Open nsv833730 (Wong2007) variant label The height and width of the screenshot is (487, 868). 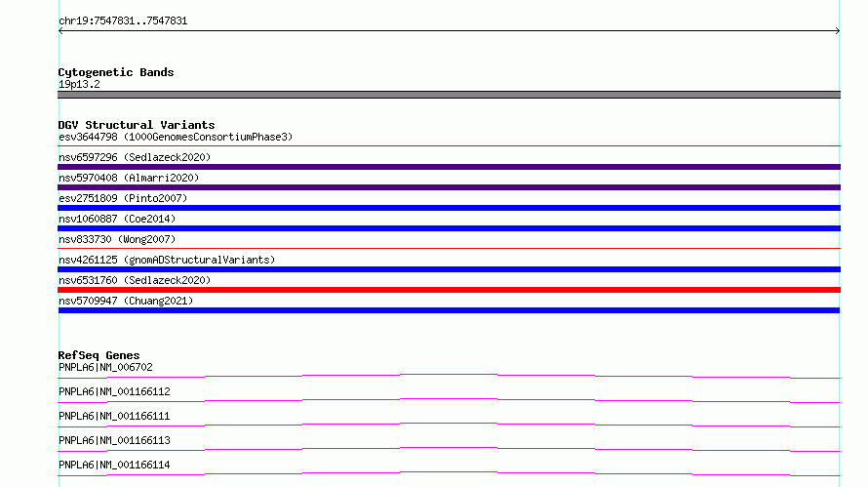(117, 239)
